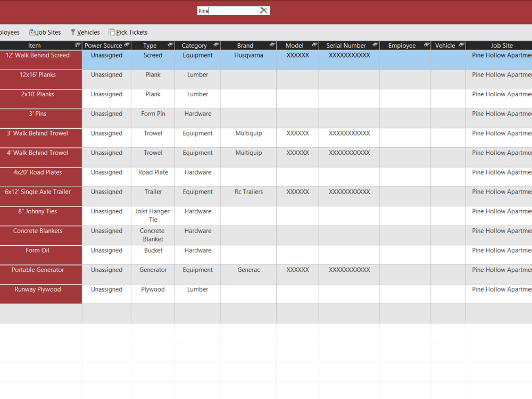The width and height of the screenshot is (532, 399).
Task: Select the 3' Walk Behind Trowel item
Action: [x=41, y=138]
